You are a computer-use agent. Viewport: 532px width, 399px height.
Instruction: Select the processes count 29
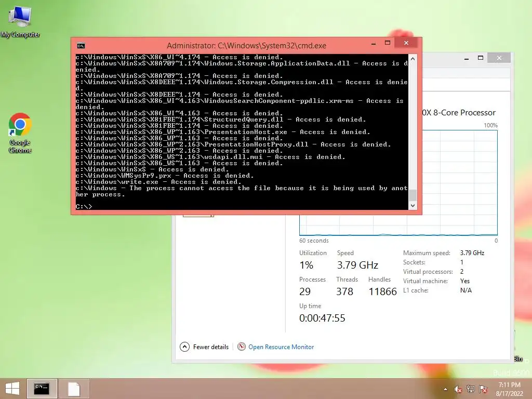point(304,291)
